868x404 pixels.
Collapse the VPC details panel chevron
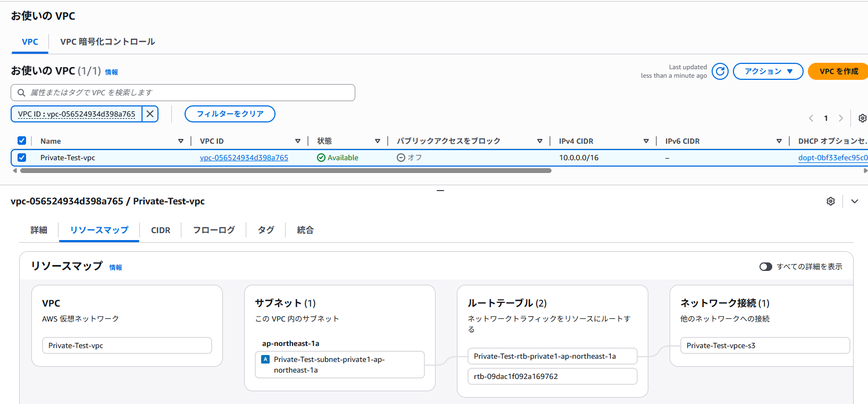(854, 201)
